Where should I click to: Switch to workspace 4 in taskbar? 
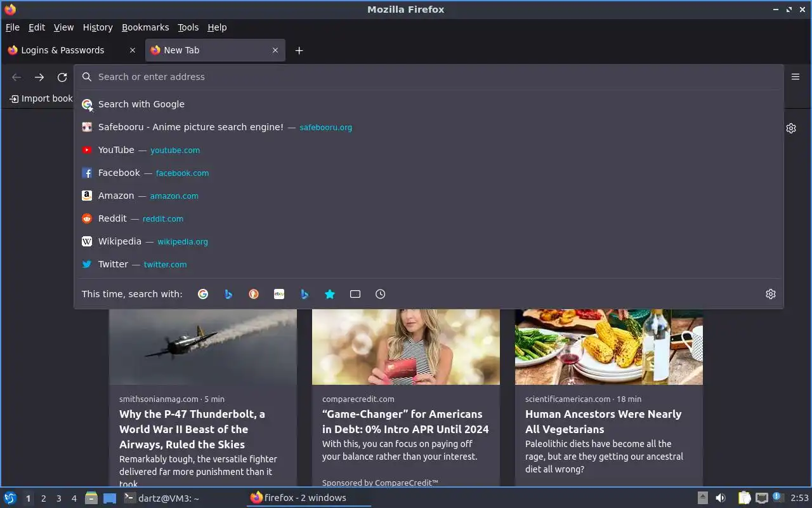(x=74, y=498)
